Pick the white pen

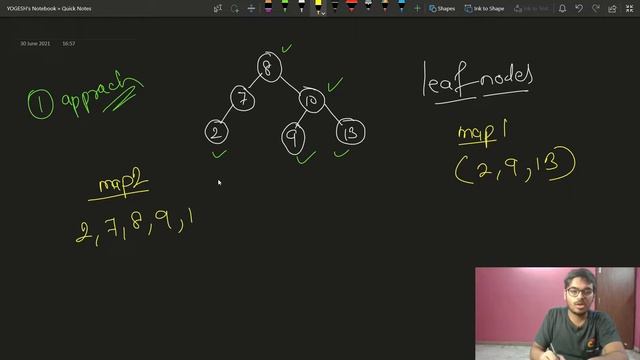[301, 7]
